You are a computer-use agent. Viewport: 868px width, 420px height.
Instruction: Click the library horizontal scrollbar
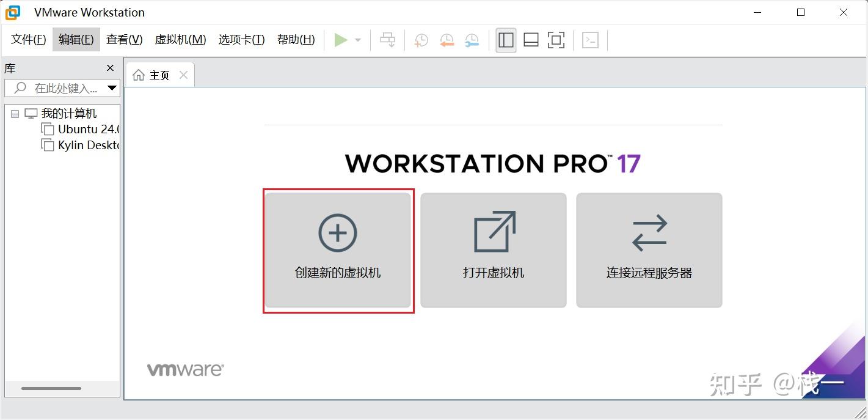click(x=51, y=388)
